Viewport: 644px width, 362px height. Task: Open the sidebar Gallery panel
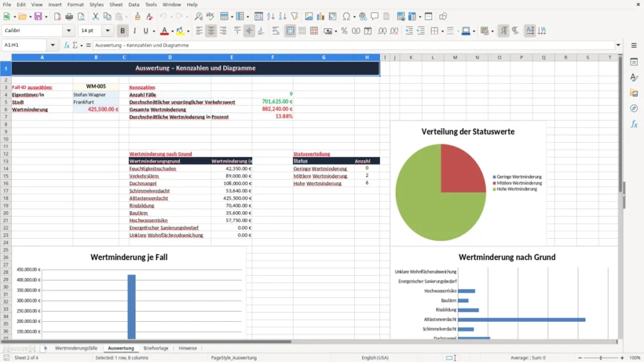(634, 93)
